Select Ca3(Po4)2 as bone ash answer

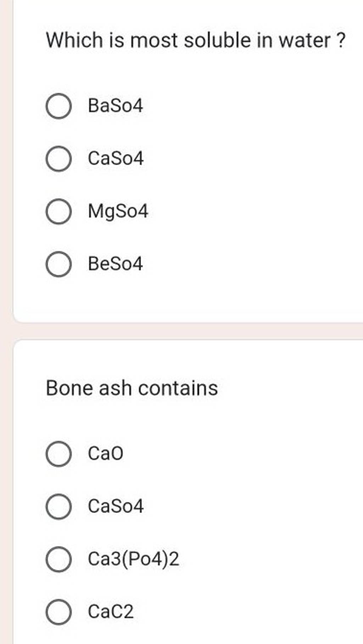coord(58,559)
